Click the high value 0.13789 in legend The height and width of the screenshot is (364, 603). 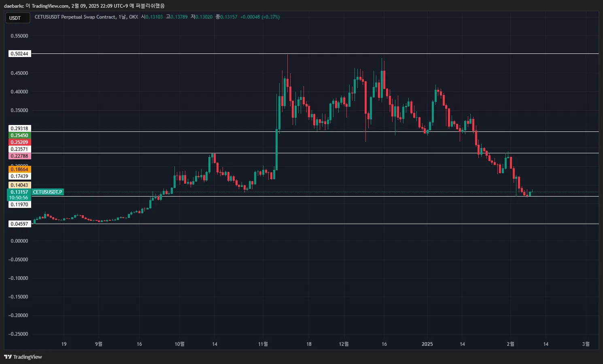coord(179,17)
